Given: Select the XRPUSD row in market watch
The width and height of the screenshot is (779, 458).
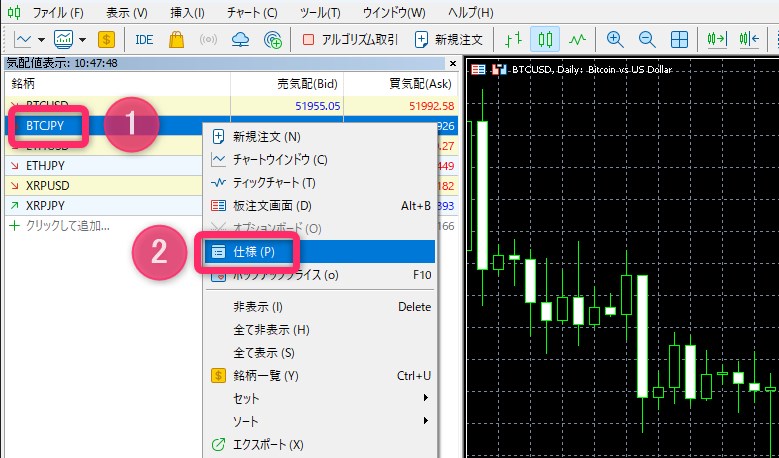Looking at the screenshot, I should point(48,186).
